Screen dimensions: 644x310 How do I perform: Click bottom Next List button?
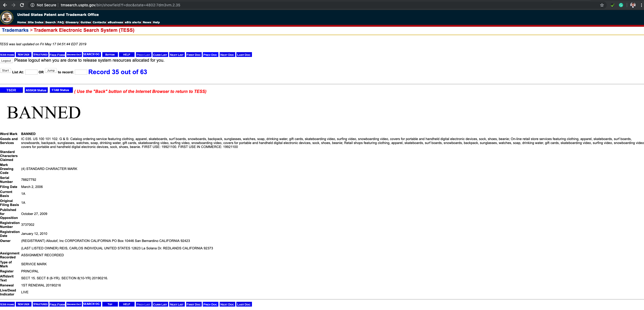coord(177,304)
